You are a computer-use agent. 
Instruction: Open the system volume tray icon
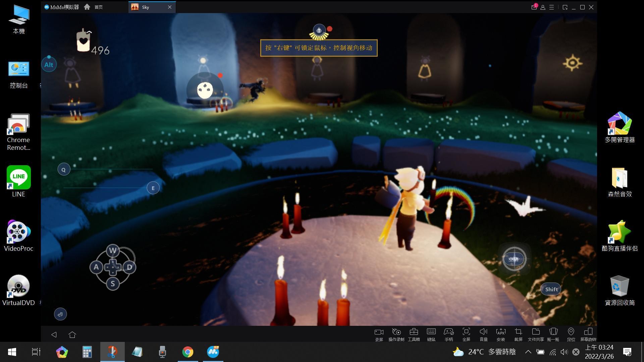[564, 352]
